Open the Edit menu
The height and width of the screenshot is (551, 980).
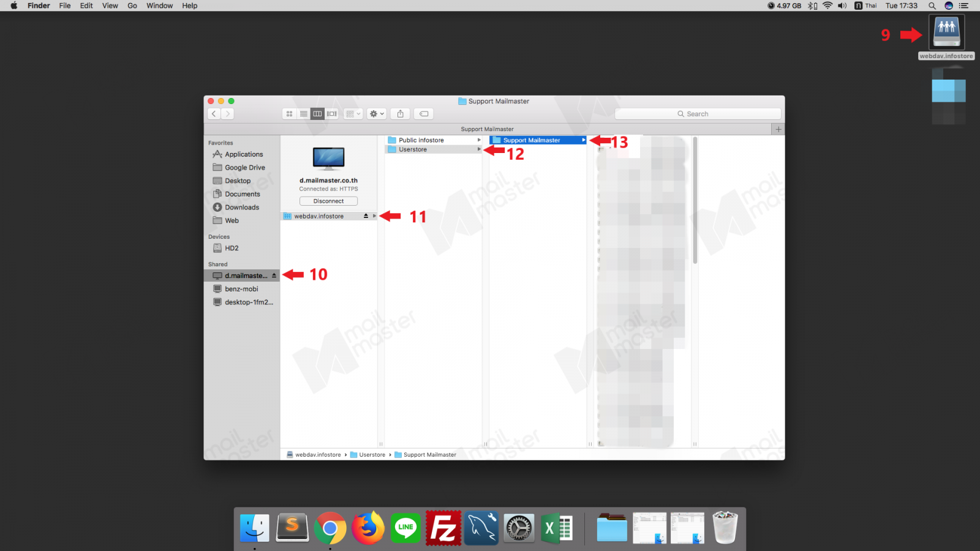click(86, 6)
